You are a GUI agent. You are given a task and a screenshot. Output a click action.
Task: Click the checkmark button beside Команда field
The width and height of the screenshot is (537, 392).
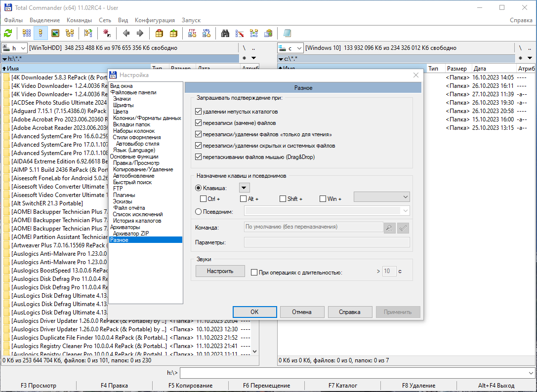pyautogui.click(x=403, y=228)
